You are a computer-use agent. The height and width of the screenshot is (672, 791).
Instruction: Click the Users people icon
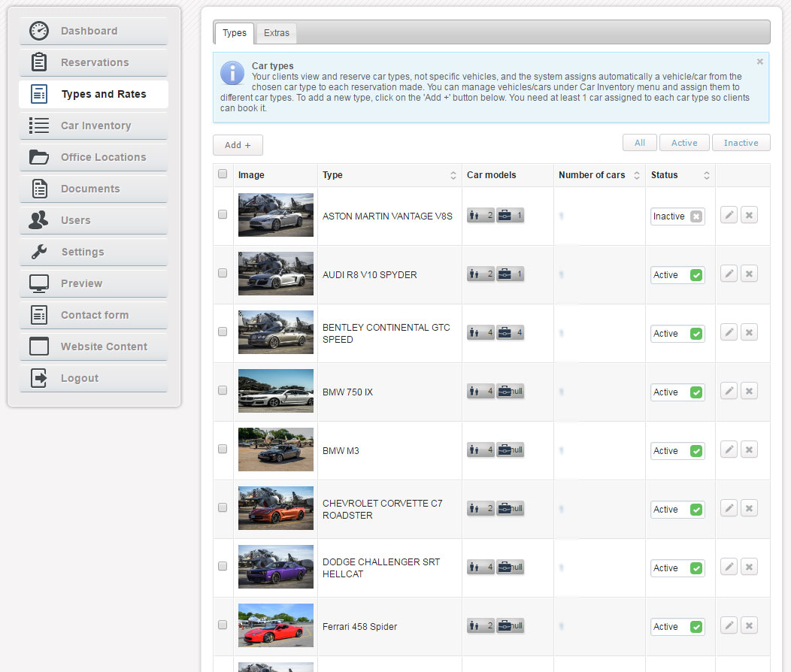pos(39,220)
